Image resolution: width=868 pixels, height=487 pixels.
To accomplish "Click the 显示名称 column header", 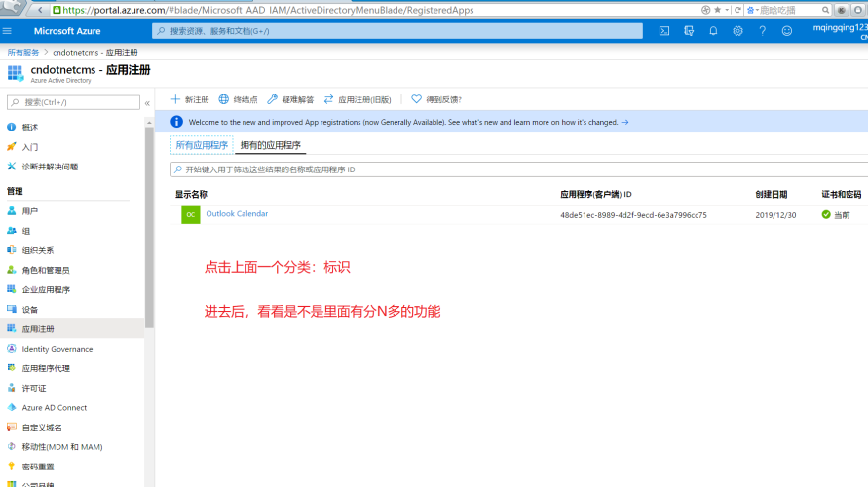I will coord(191,194).
